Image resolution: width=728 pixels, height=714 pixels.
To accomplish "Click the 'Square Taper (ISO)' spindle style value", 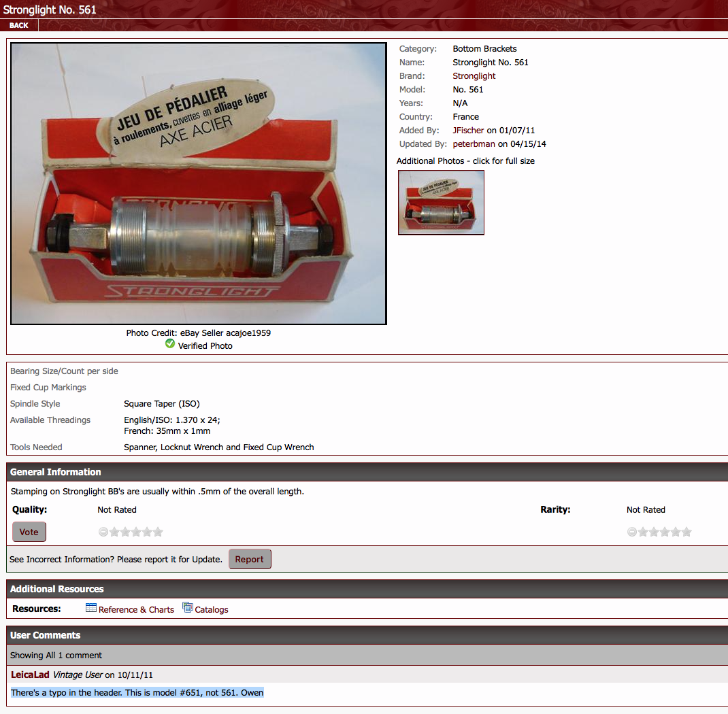I will pyautogui.click(x=161, y=404).
